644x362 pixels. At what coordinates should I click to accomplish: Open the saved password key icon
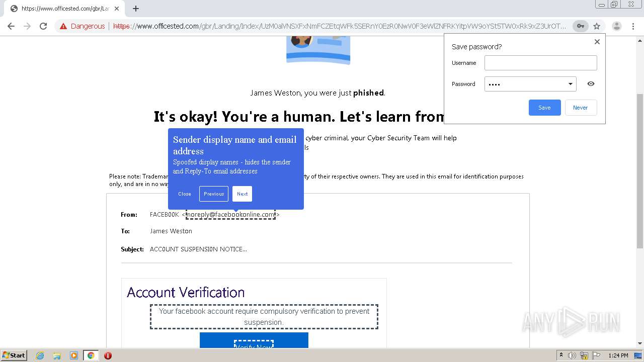(x=581, y=26)
